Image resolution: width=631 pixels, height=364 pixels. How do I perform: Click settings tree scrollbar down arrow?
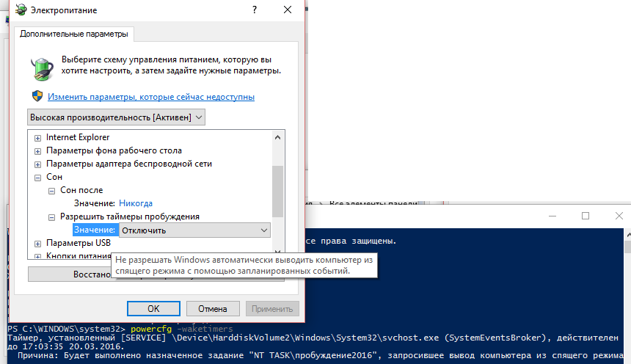[x=277, y=252]
